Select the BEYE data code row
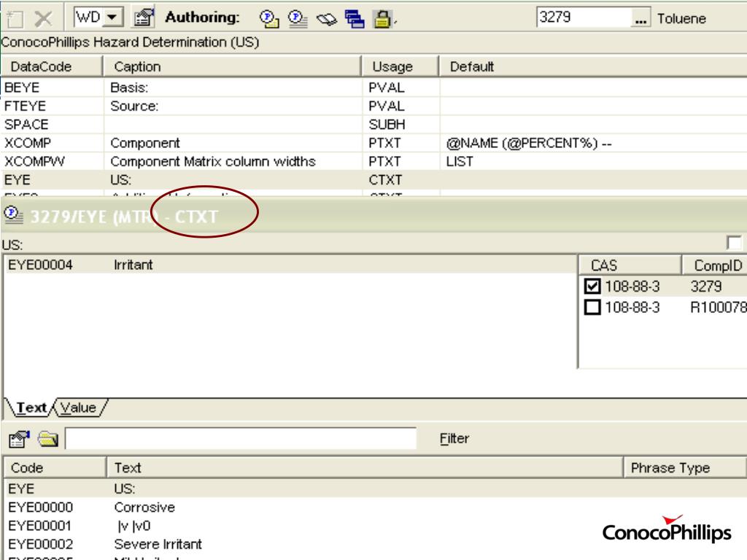This screenshot has width=747, height=560. coord(373,87)
